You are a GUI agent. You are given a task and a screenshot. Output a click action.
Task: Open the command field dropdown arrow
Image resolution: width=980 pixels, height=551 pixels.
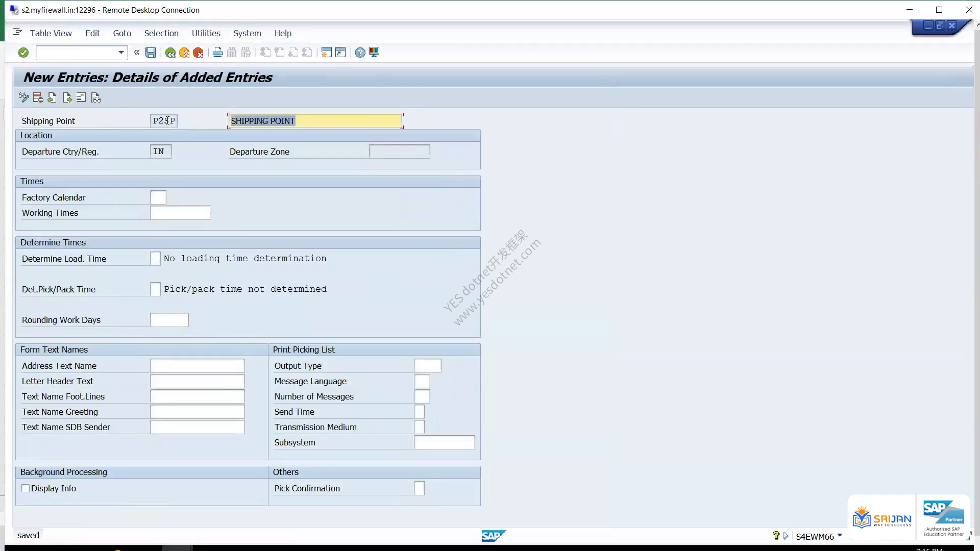coord(121,53)
